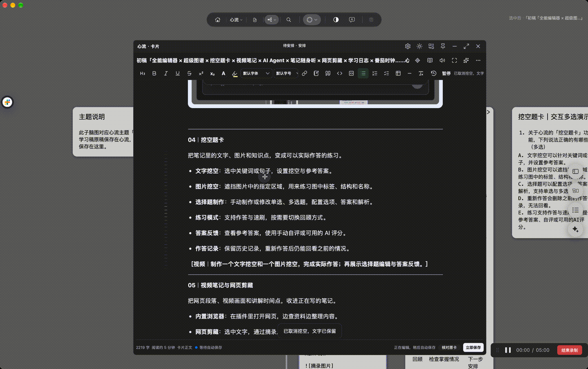588x369 pixels.
Task: Expand the dotted-circle timer dropdown in top bar
Action: coord(312,20)
